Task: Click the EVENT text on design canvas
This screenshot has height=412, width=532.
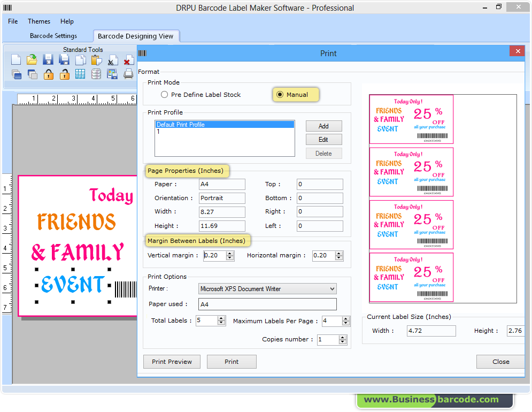Action: click(x=73, y=284)
